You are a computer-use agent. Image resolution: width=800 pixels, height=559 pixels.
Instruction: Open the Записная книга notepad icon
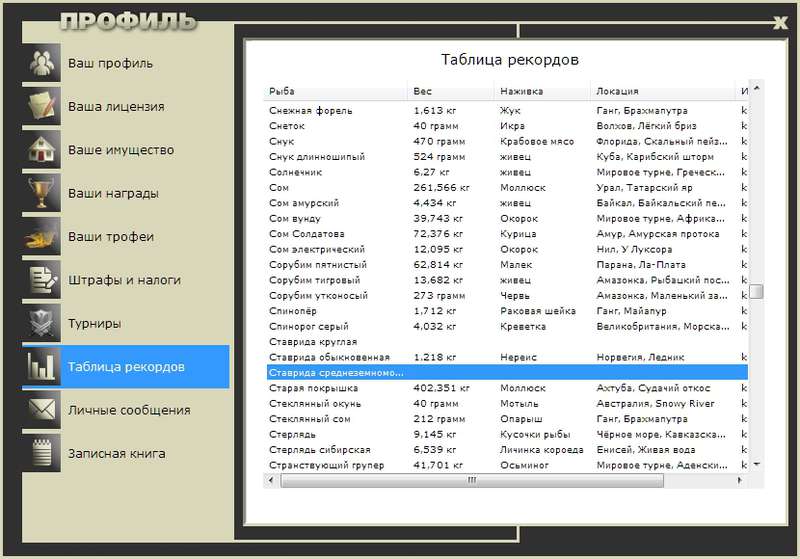[x=41, y=453]
